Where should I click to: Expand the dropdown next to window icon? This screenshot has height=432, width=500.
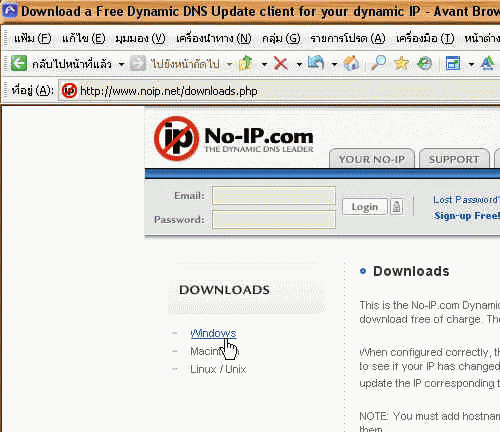471,64
